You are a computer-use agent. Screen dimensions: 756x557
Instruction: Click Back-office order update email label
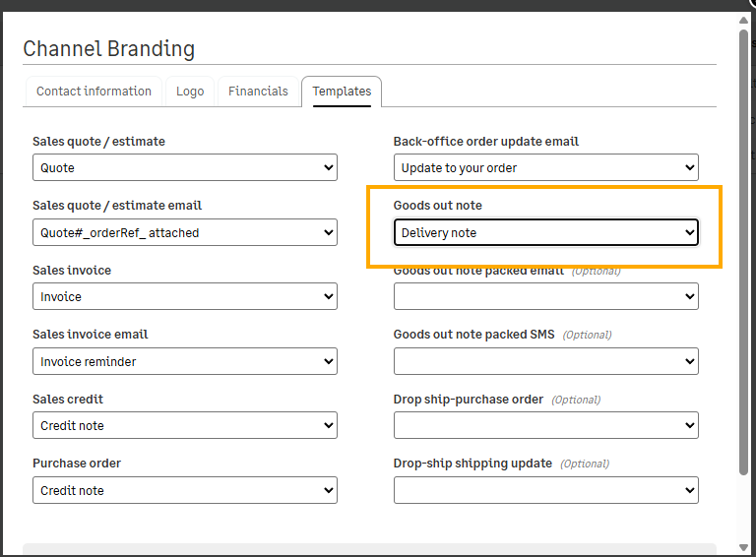[x=486, y=142]
